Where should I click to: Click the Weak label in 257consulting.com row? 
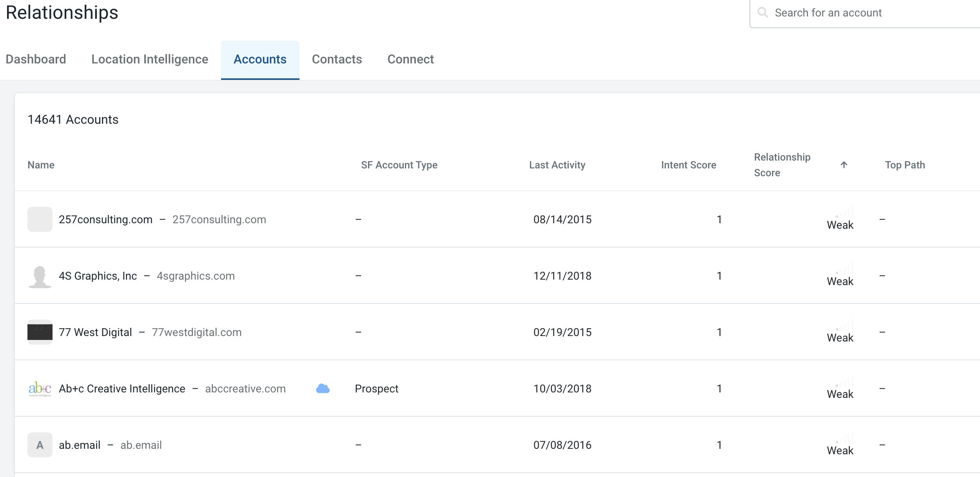click(x=840, y=225)
